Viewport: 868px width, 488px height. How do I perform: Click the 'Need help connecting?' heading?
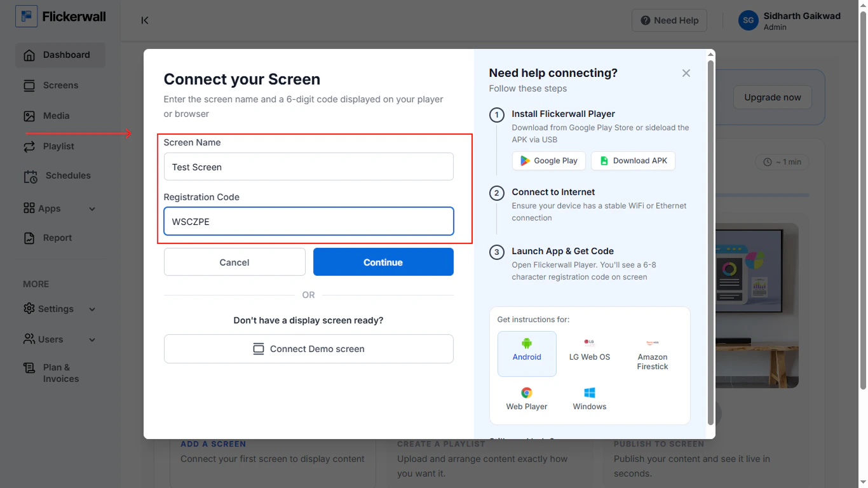coord(553,73)
